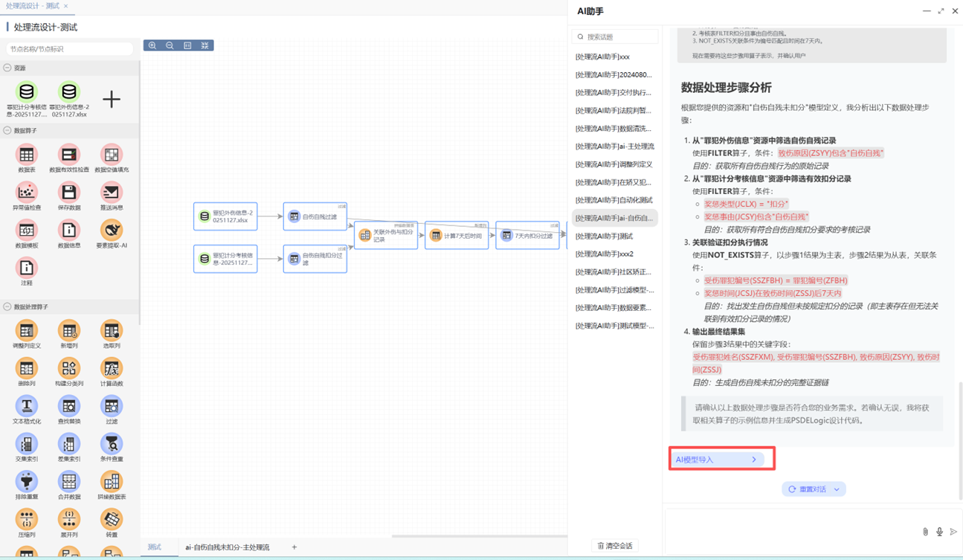This screenshot has height=560, width=963.
Task: Choose the 压缩列 processing operator
Action: 27,520
